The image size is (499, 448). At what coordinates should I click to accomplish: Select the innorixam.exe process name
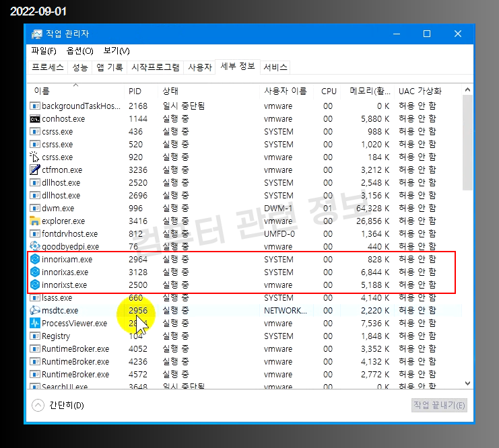pos(67,260)
